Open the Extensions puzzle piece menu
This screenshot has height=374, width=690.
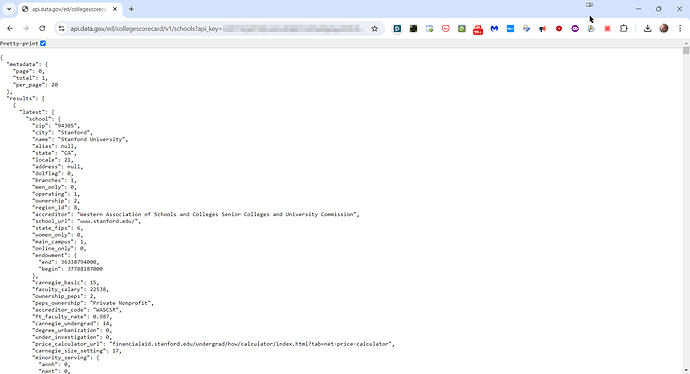click(x=624, y=29)
